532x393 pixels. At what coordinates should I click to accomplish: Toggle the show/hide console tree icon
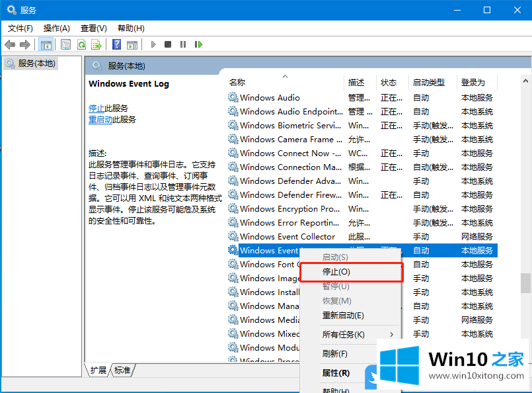(46, 44)
